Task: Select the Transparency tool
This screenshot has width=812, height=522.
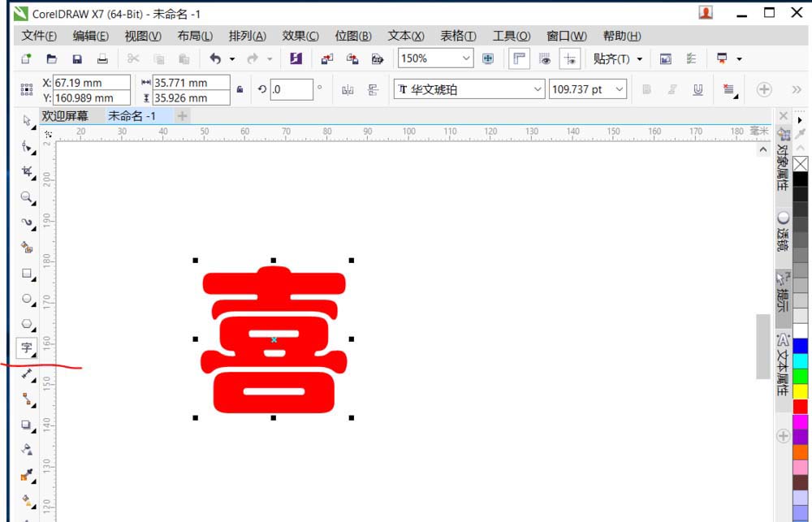Action: point(27,450)
